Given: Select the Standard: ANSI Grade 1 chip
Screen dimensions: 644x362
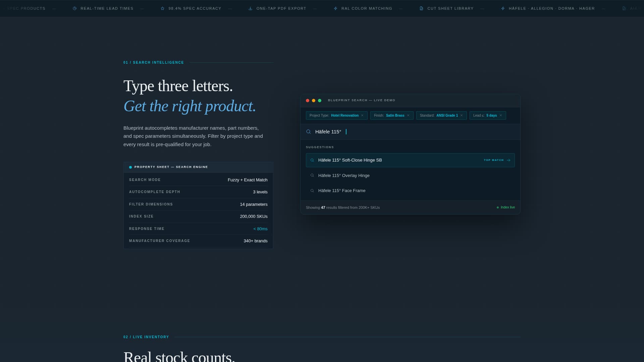Looking at the screenshot, I should (441, 116).
